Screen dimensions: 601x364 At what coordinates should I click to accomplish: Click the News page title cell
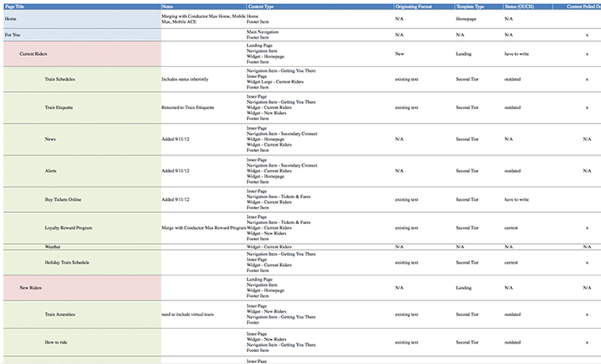(x=51, y=139)
